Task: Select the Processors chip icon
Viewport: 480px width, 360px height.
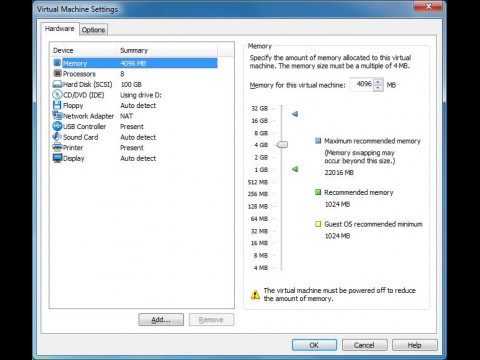Action: click(57, 73)
